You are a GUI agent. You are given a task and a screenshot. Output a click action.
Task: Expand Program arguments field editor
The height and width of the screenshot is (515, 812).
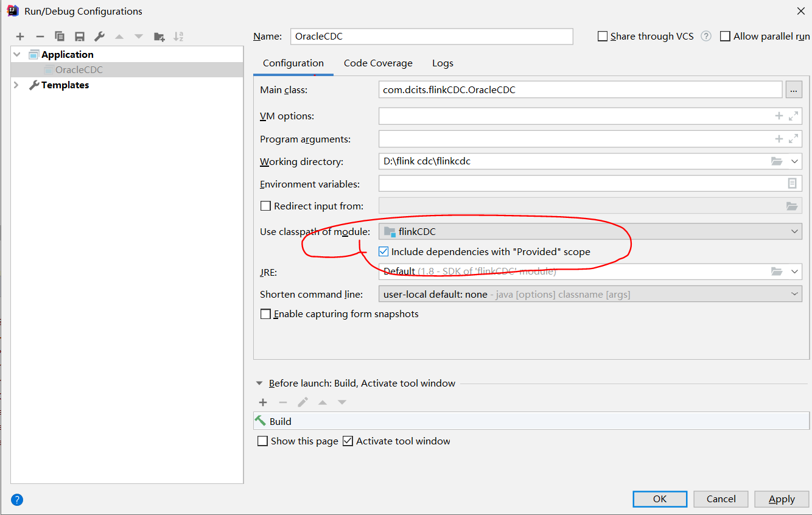[x=793, y=139]
